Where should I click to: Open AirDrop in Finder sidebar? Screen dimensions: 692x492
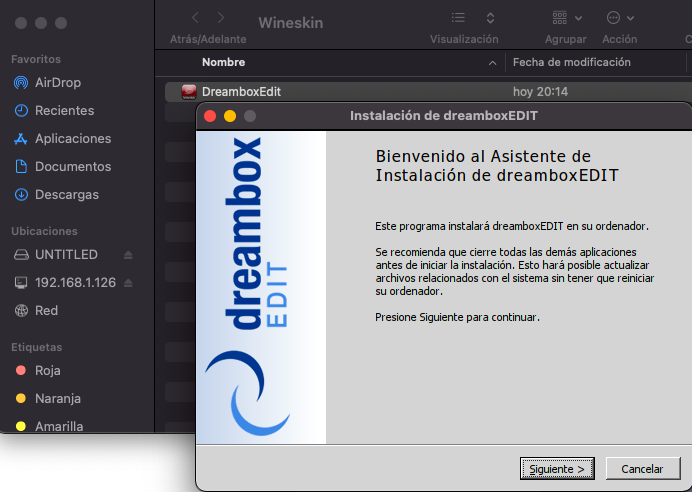57,83
